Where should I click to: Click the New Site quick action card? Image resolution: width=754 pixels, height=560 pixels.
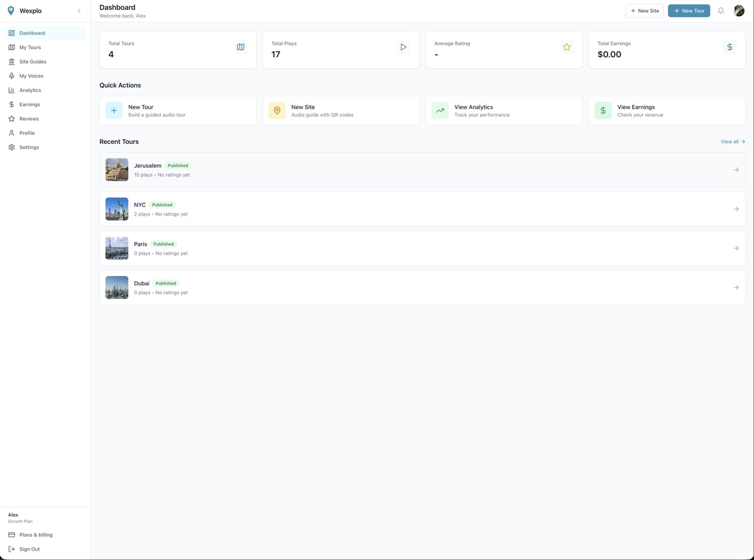click(341, 111)
